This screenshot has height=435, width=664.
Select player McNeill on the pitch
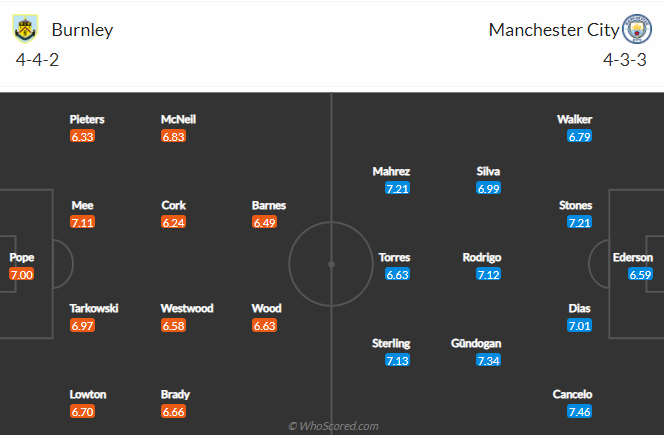tap(178, 119)
